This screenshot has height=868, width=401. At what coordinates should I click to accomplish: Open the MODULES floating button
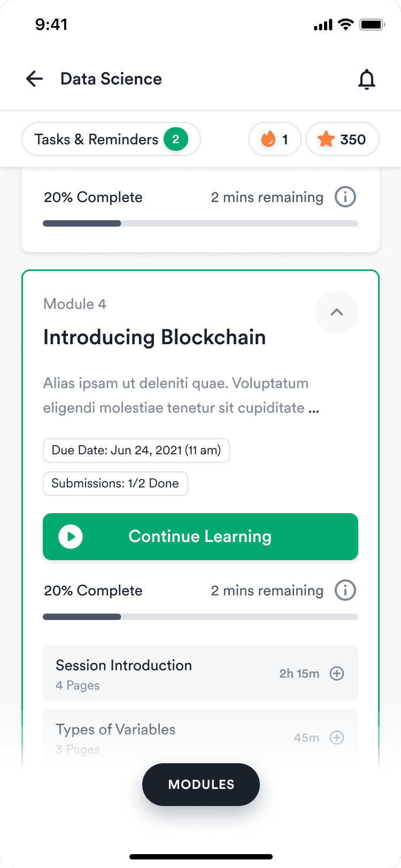click(201, 785)
